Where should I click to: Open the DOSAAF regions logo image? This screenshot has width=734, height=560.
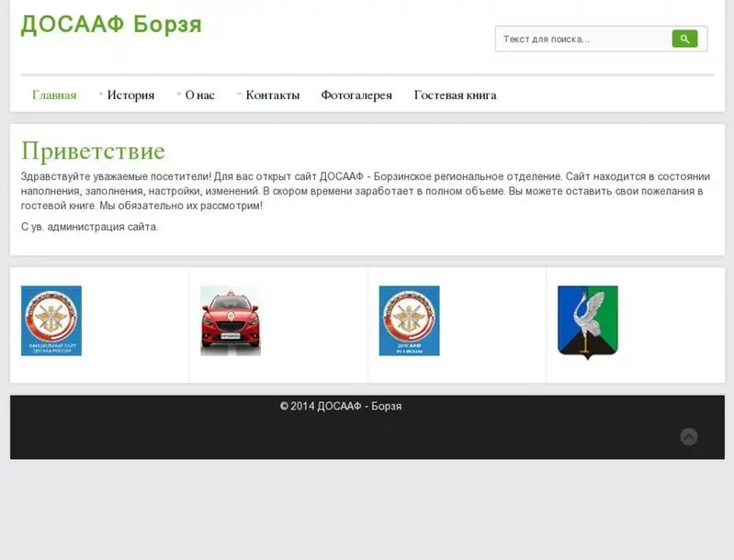coord(409,321)
